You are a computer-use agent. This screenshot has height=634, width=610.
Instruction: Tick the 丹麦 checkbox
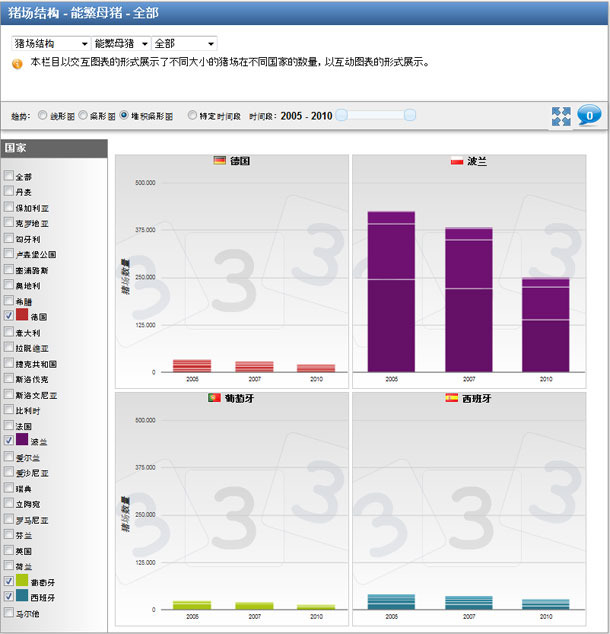(x=9, y=192)
